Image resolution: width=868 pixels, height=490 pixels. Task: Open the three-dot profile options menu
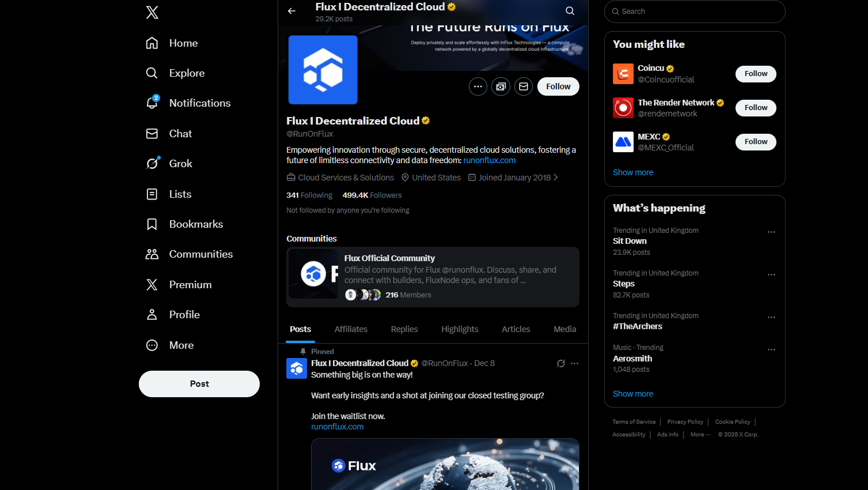coord(477,86)
